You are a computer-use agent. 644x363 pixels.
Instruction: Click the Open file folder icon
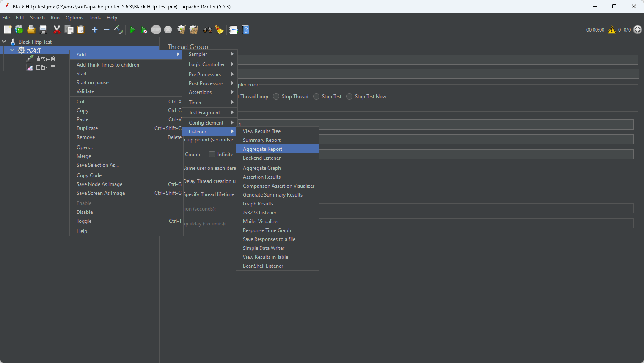tap(31, 30)
